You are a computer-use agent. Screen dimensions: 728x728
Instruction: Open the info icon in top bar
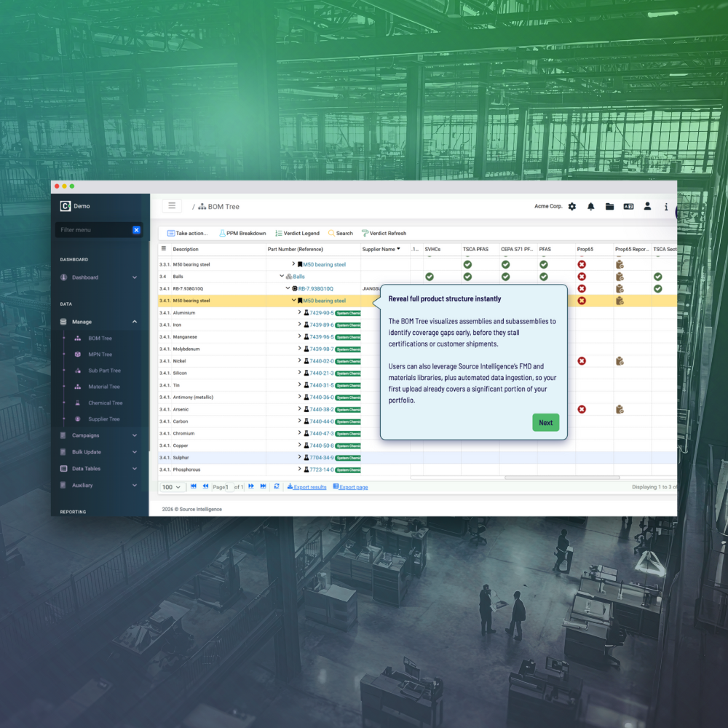click(666, 207)
